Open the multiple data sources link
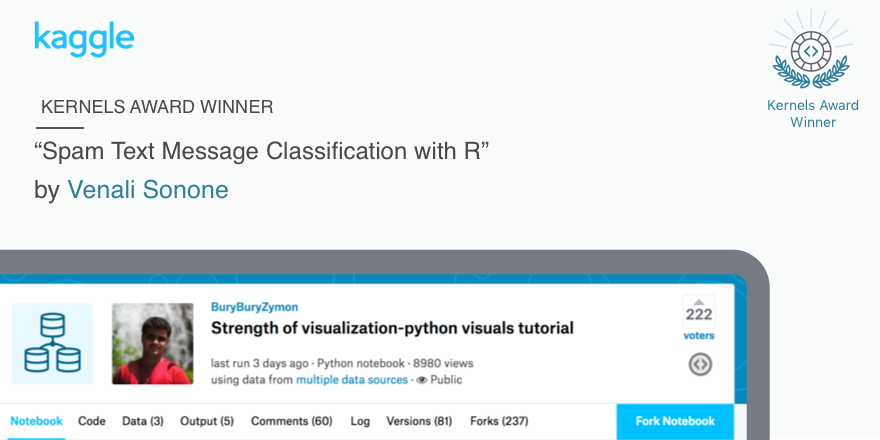This screenshot has height=440, width=880. click(x=352, y=380)
